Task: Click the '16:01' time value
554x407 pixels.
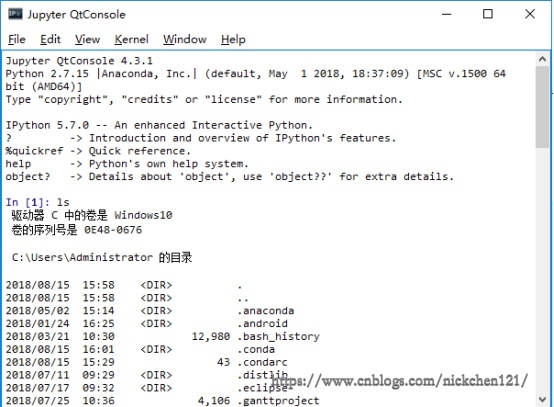Action: pyautogui.click(x=99, y=349)
